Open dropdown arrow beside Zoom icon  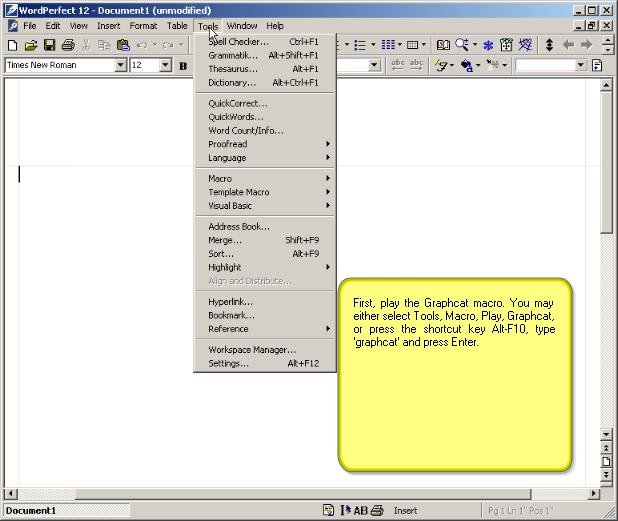475,45
